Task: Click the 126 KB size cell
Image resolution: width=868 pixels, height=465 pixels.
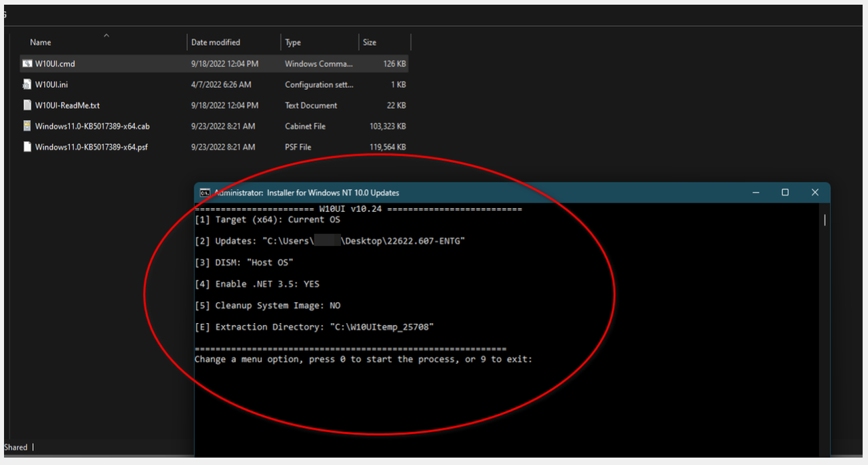Action: click(394, 64)
